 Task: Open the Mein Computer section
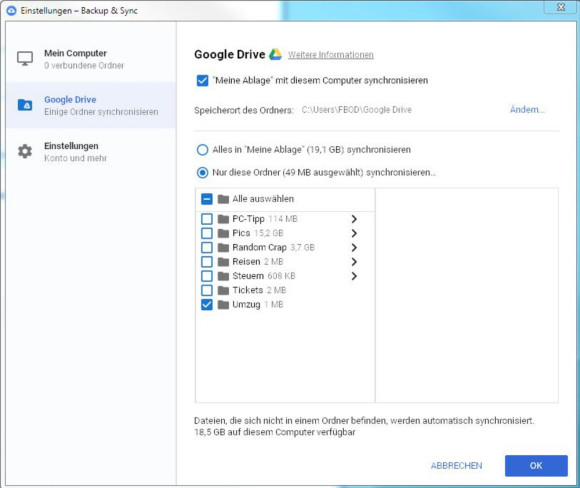pyautogui.click(x=91, y=59)
